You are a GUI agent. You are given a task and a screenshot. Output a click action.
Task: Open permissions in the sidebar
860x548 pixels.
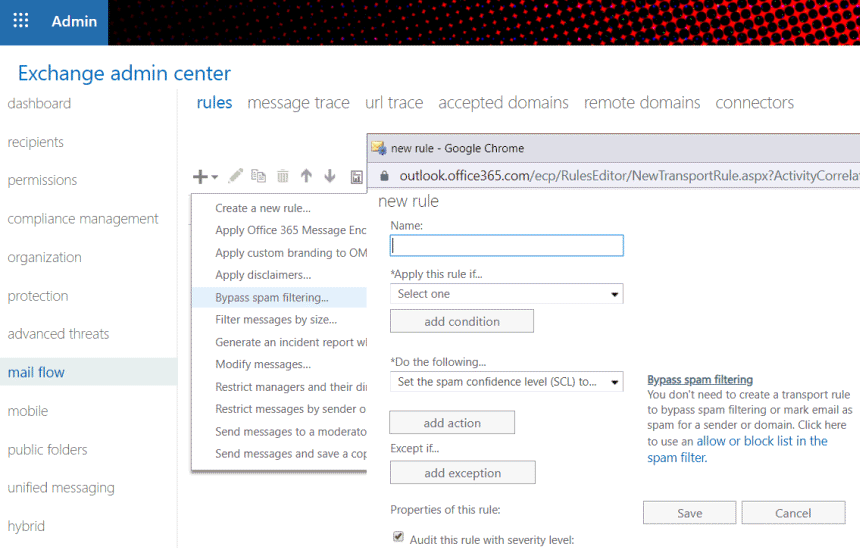pos(42,180)
